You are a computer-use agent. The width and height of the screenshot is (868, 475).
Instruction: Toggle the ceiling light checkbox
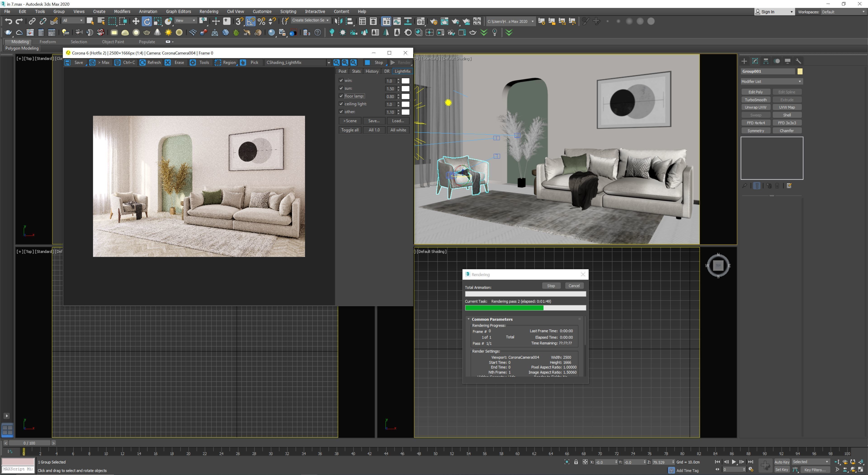pos(341,104)
